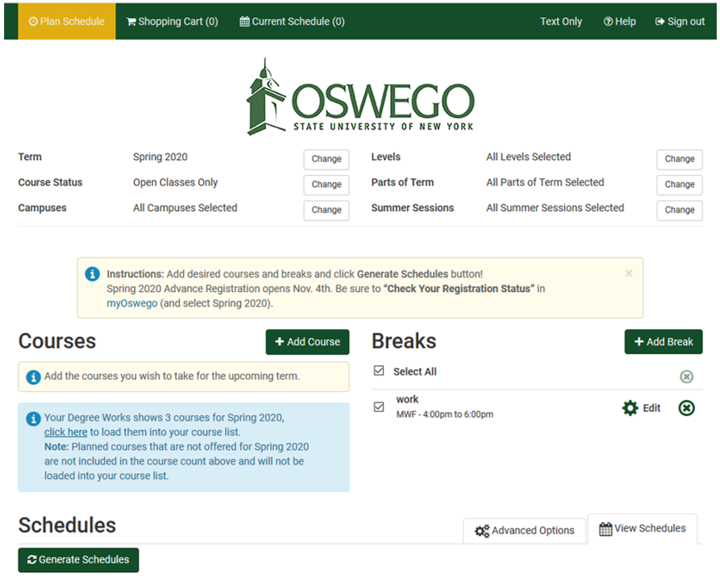
Task: Sign out of the schedule planner
Action: [680, 21]
